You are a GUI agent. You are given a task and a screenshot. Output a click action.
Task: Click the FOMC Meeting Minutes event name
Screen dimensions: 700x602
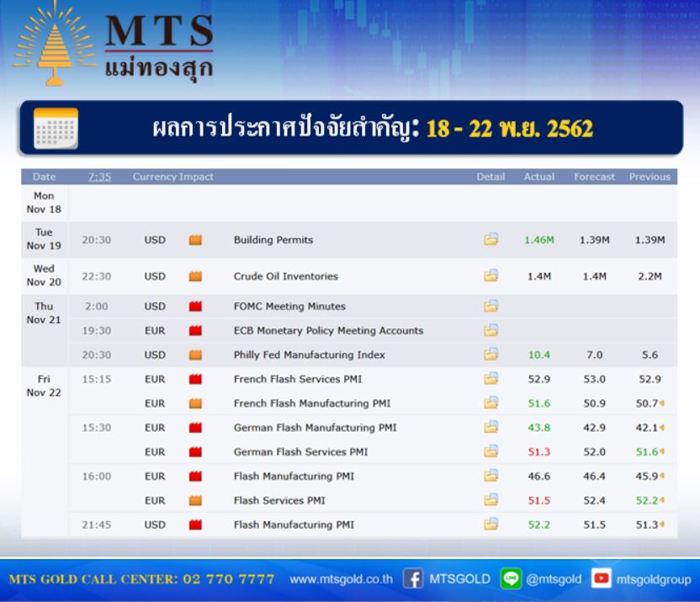click(289, 306)
